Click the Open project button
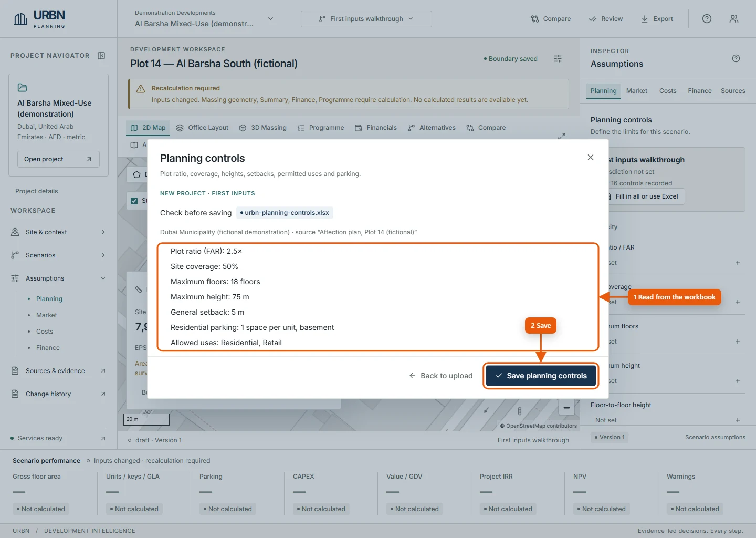Screen dimensions: 756x538 pyautogui.click(x=58, y=159)
